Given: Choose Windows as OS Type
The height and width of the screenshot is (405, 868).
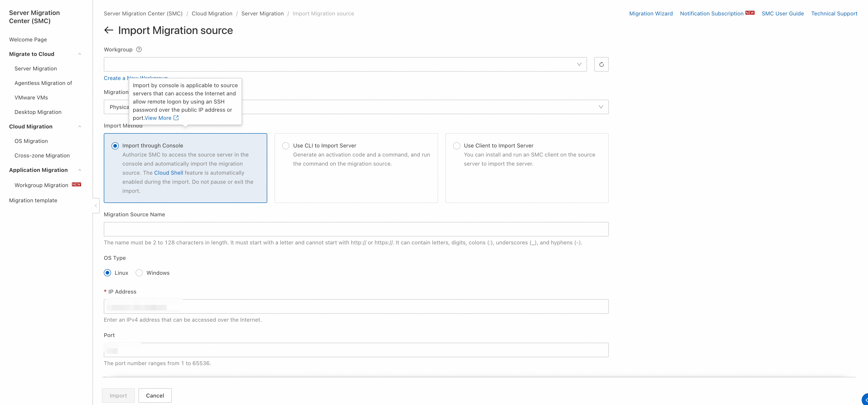Looking at the screenshot, I should [139, 273].
